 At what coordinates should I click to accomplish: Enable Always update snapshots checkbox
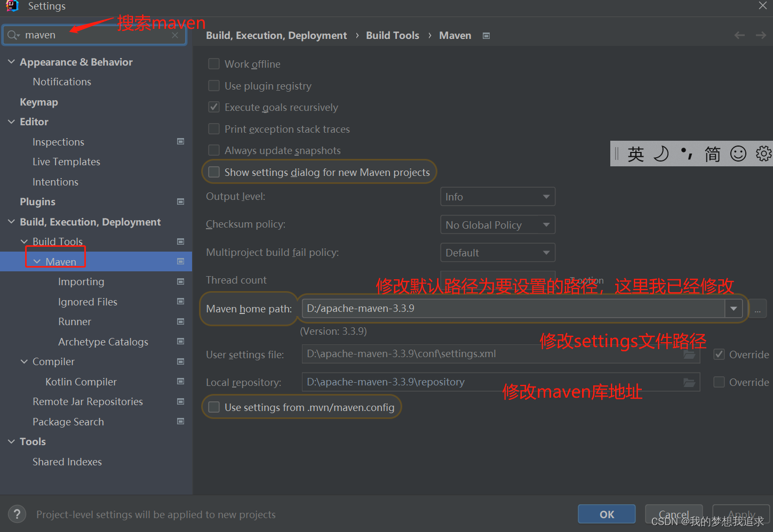click(x=214, y=150)
